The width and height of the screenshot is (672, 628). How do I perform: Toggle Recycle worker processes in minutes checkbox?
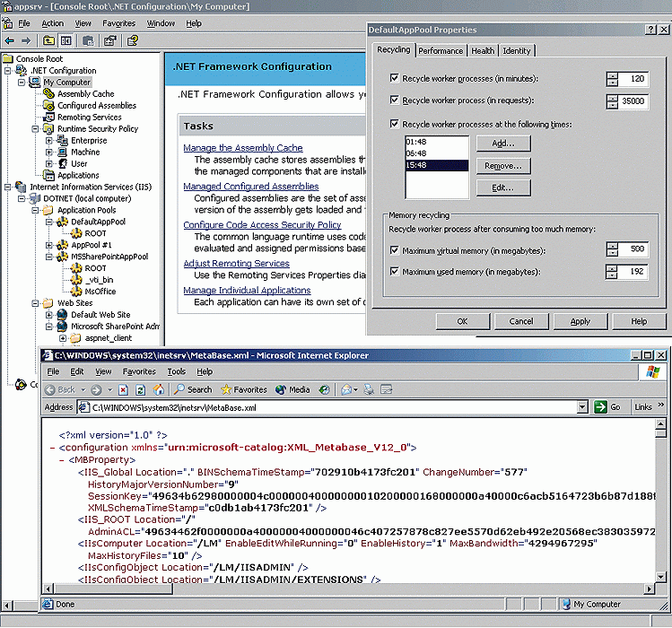(394, 78)
